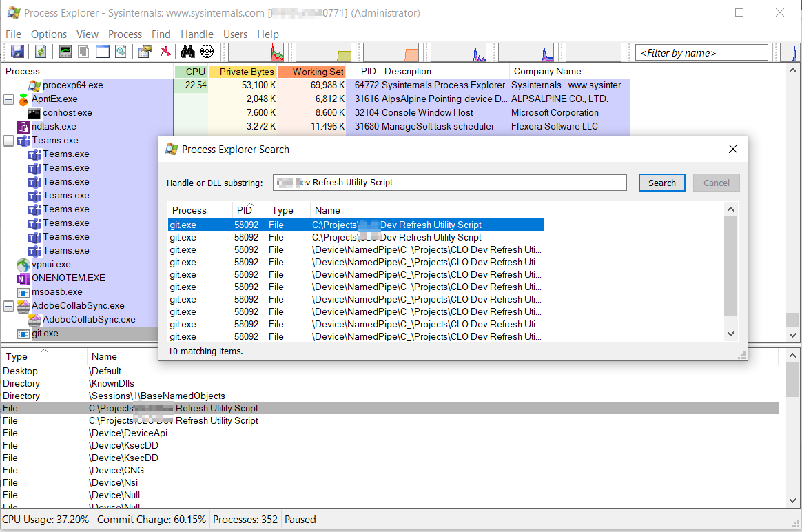802x532 pixels.
Task: Click the ONENOTEM.EXE OneNote icon
Action: [x=23, y=278]
